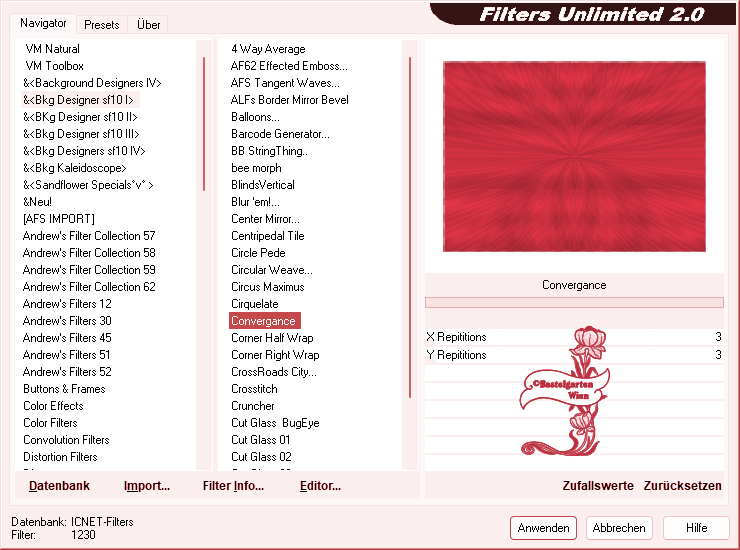Click Zufallswerte to randomize values
The image size is (740, 550).
(x=598, y=485)
